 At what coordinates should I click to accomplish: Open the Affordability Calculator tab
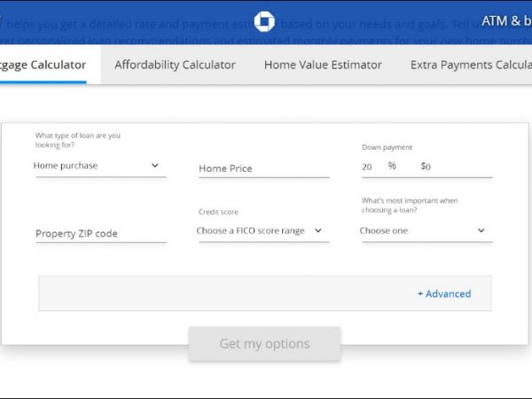175,65
